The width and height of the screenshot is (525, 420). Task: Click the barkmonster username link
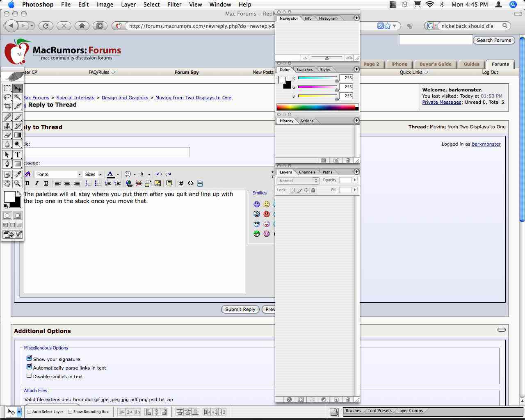pos(486,144)
